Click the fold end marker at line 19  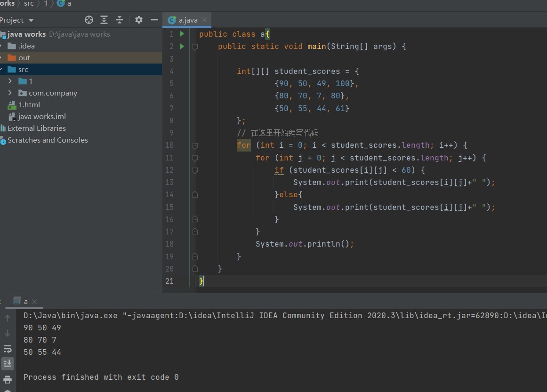(x=195, y=256)
